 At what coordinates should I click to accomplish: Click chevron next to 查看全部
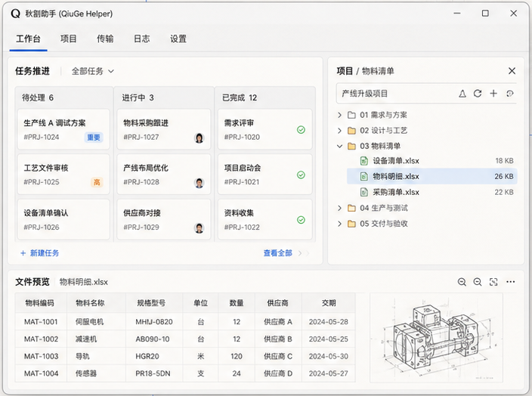300,253
